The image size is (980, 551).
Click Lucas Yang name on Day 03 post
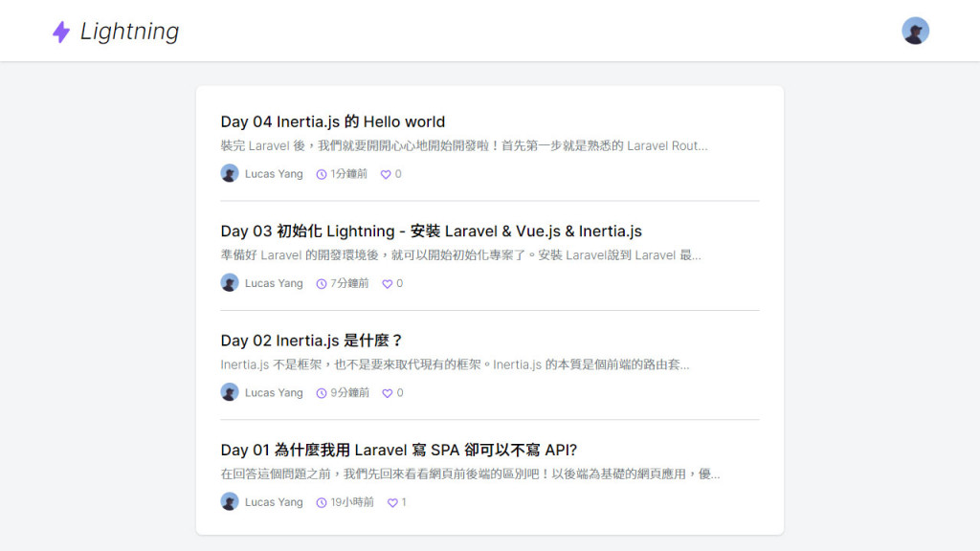274,283
